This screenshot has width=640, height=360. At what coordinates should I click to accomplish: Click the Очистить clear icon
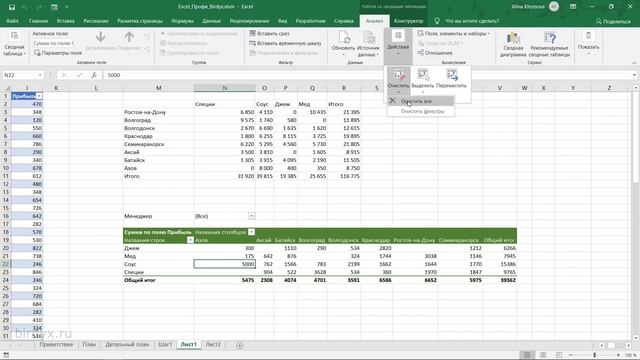pyautogui.click(x=398, y=75)
